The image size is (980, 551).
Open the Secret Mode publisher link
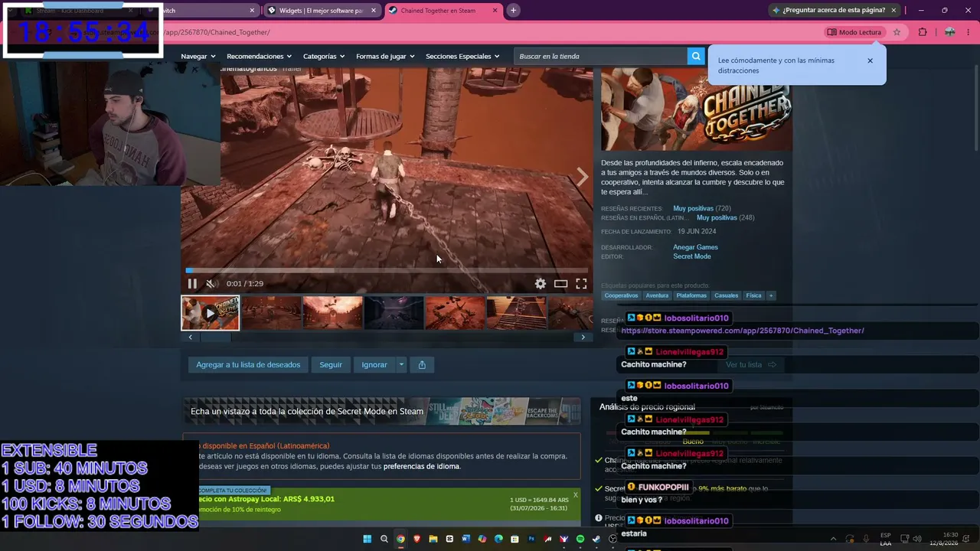click(692, 256)
